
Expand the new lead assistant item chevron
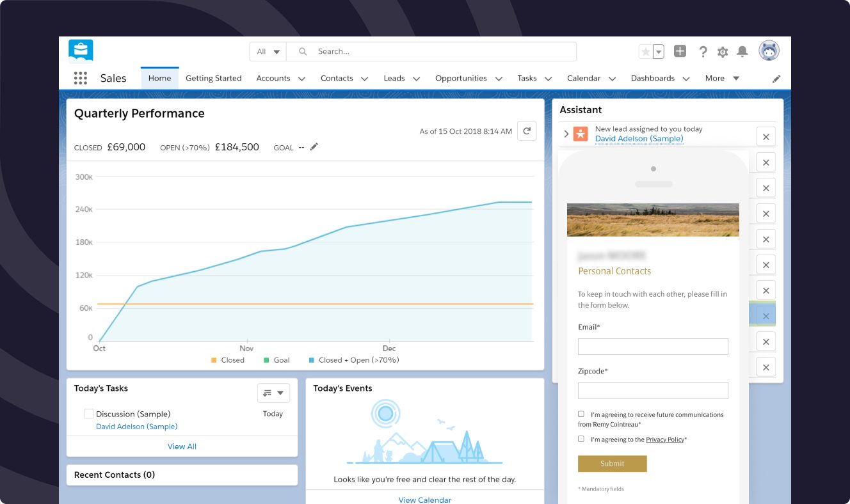[566, 134]
